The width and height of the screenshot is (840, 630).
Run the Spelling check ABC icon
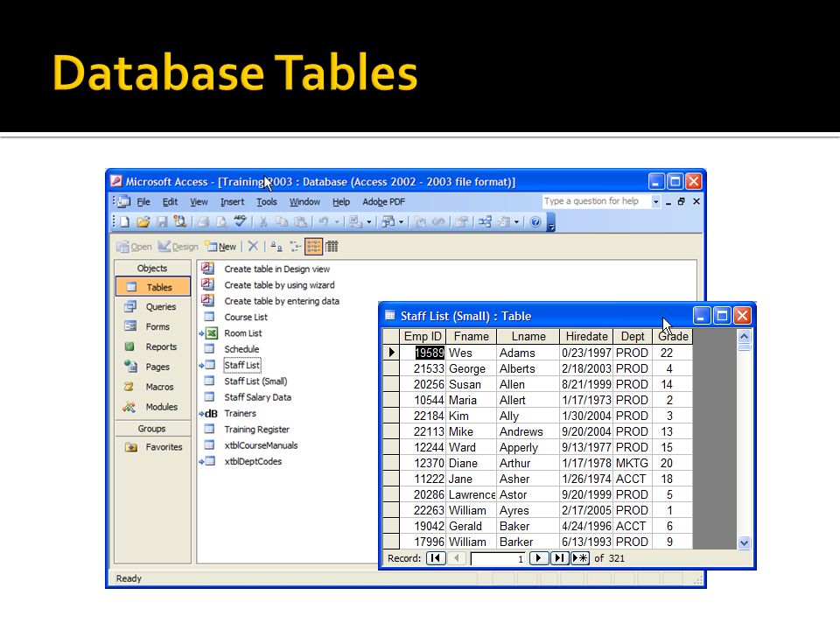[x=240, y=221]
